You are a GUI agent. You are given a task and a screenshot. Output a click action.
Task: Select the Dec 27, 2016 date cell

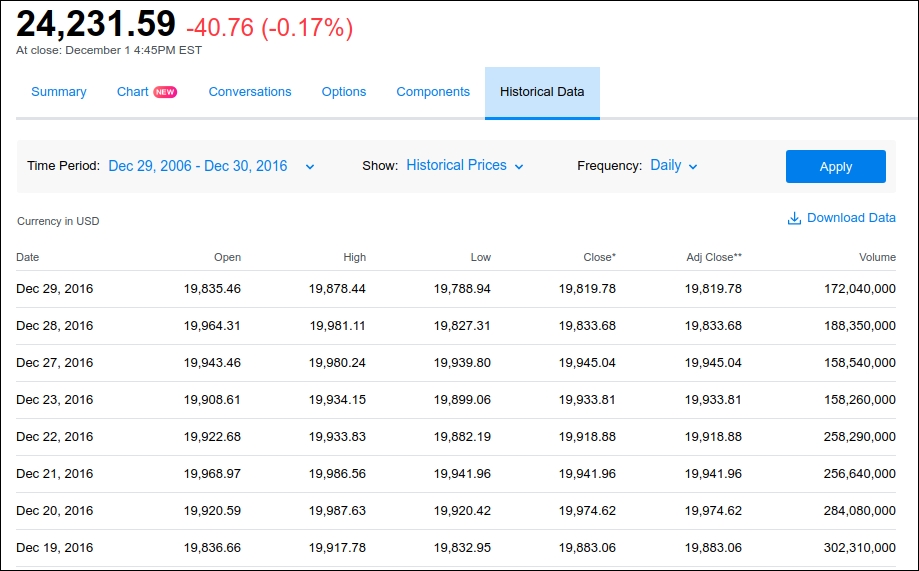(55, 363)
